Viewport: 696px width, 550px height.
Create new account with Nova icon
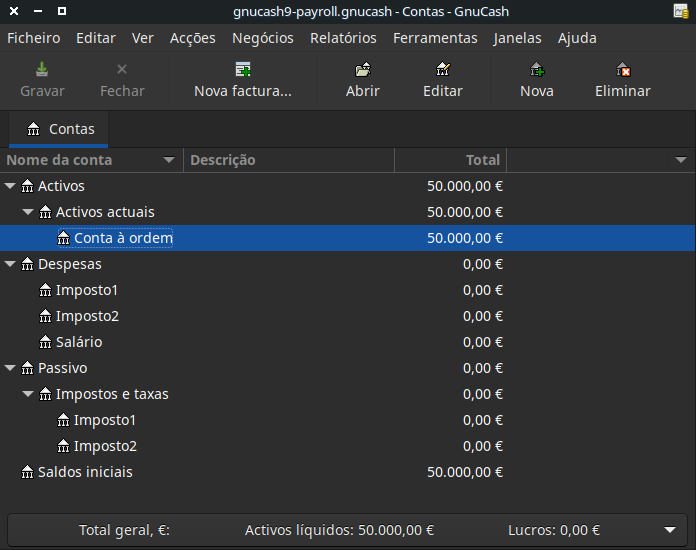pos(536,70)
